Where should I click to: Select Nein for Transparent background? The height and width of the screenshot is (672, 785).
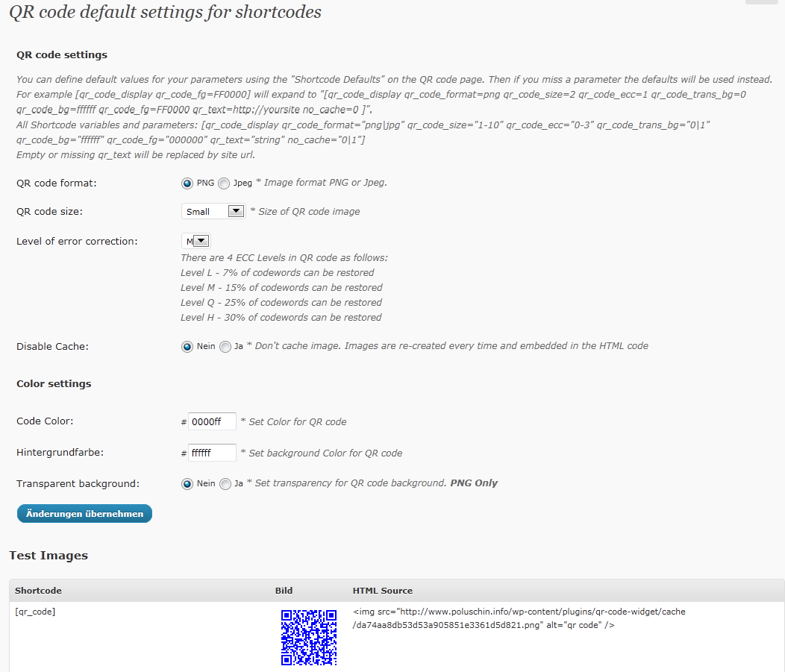187,484
